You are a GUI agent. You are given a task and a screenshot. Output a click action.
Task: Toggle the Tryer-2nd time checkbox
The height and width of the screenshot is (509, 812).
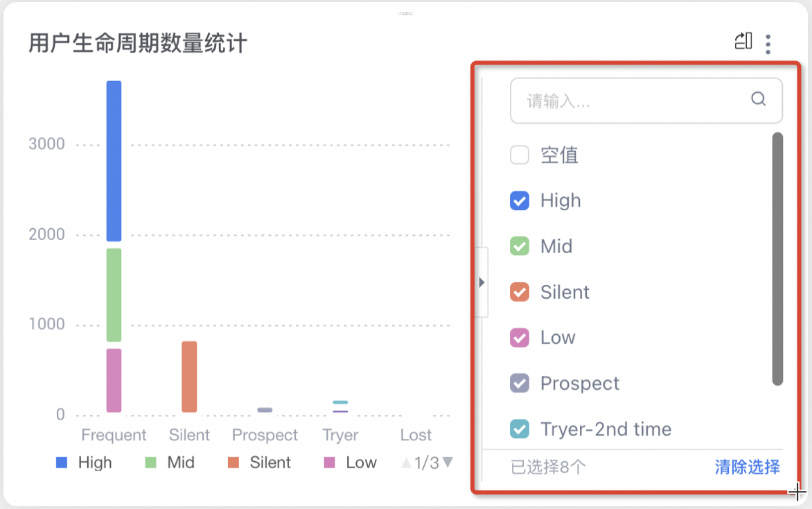[x=520, y=429]
